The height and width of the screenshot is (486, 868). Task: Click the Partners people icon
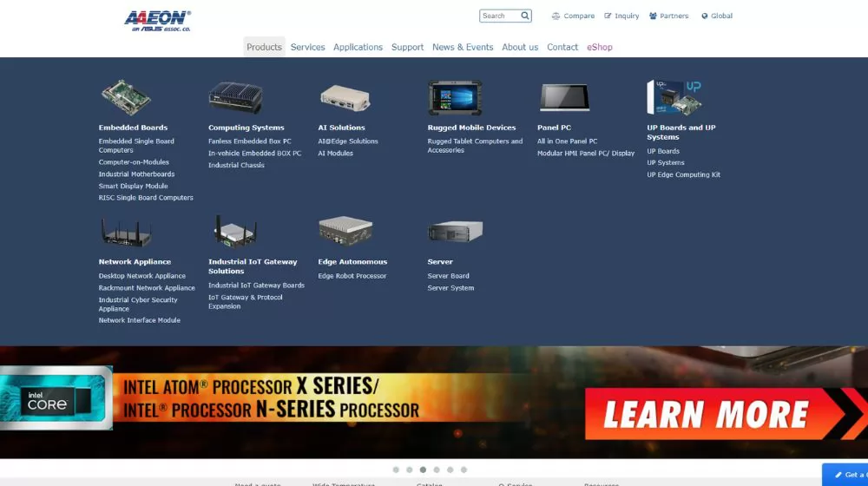click(x=654, y=16)
